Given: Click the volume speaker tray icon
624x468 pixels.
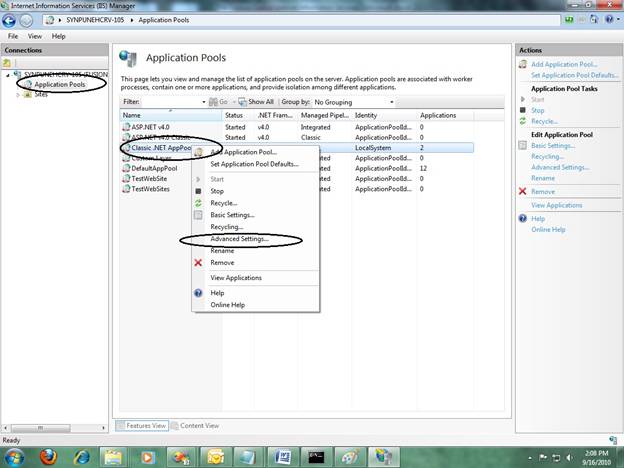Looking at the screenshot, I should click(x=569, y=458).
